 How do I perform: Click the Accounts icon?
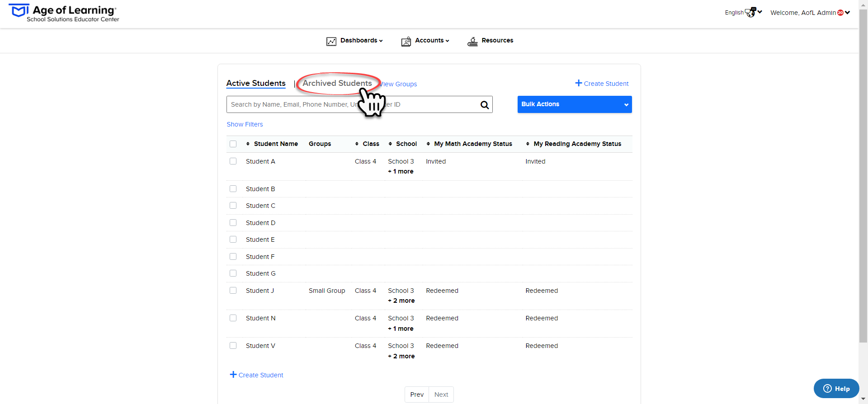[x=406, y=41]
